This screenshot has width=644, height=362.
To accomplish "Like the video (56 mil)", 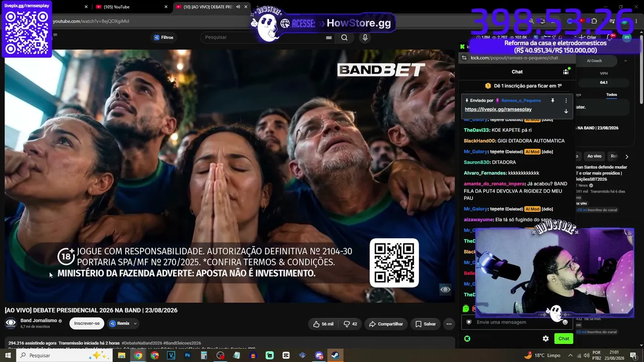I will (323, 324).
